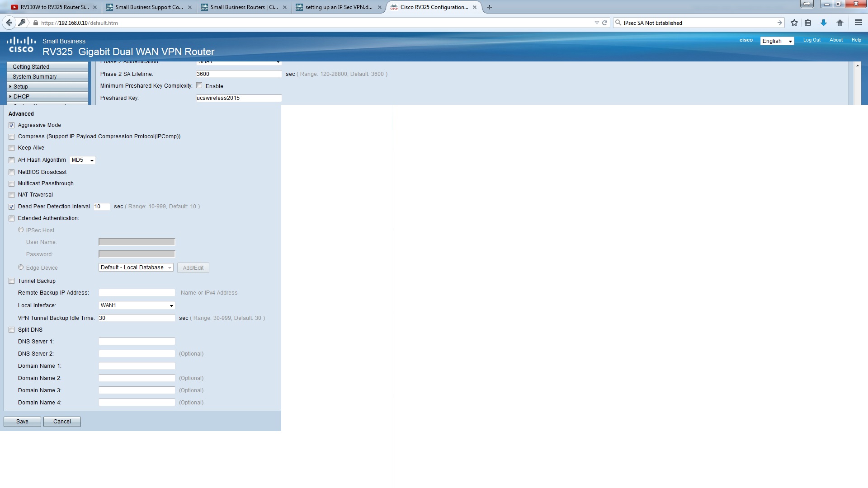Viewport: 868px width, 488px height.
Task: Select the Edge Device radio button
Action: [21, 267]
